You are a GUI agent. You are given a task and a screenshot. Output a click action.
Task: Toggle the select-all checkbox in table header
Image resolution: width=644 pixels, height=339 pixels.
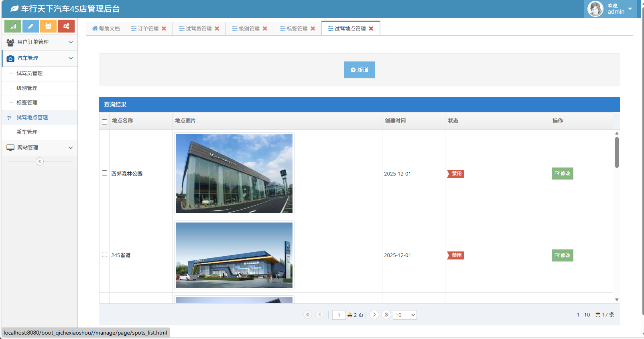105,122
